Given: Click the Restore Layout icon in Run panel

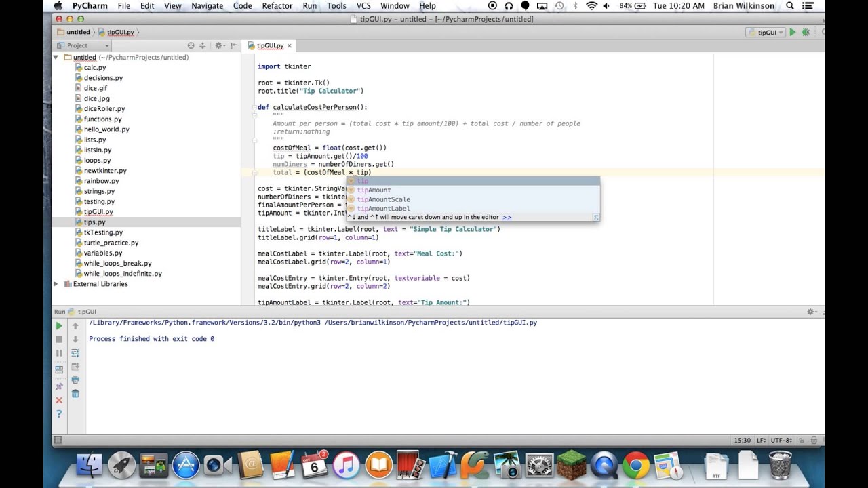Looking at the screenshot, I should pyautogui.click(x=59, y=369).
